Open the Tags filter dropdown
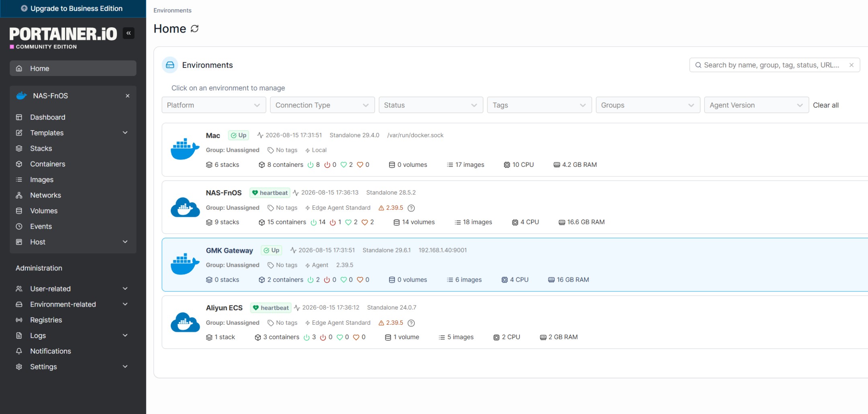 tap(539, 105)
